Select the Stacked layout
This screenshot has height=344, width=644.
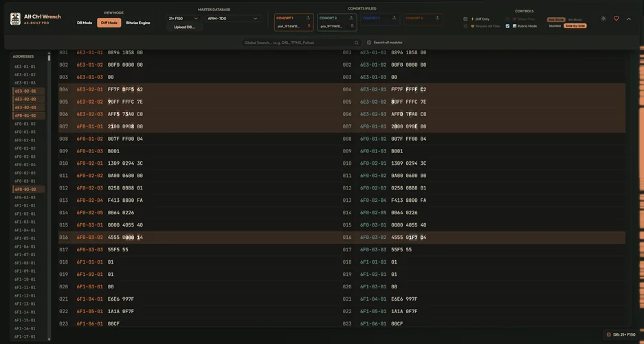(555, 26)
